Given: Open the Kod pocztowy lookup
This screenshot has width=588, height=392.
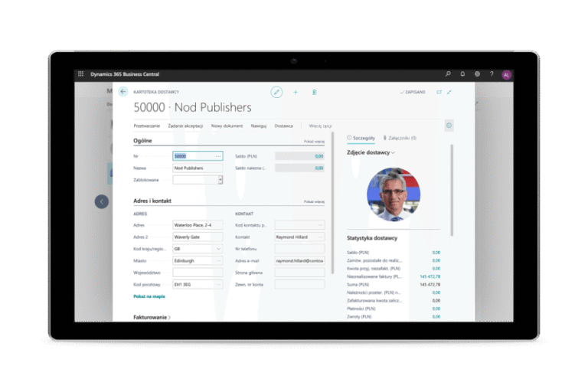Looking at the screenshot, I should (219, 285).
